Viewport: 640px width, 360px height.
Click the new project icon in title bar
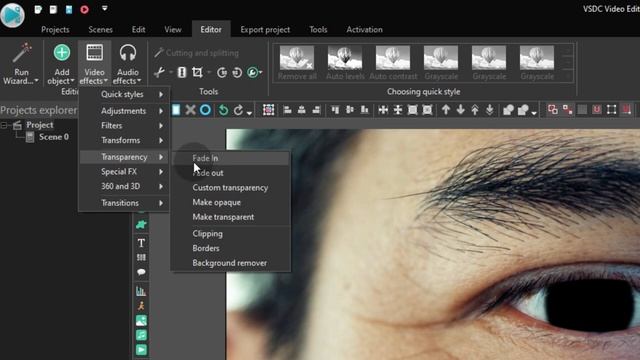click(38, 9)
